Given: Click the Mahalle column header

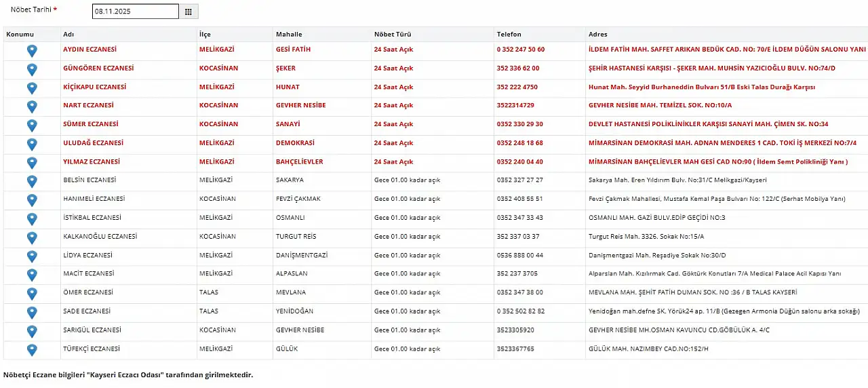Looking at the screenshot, I should 289,34.
